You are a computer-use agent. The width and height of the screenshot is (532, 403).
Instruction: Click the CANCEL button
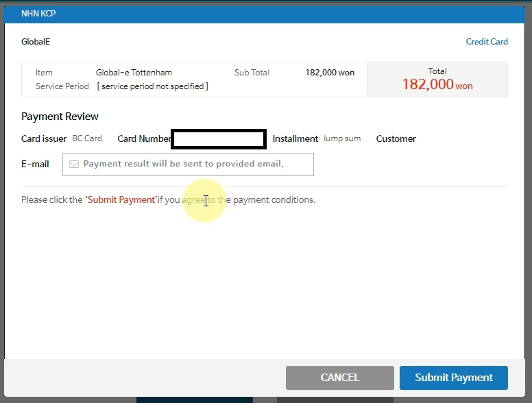coord(340,378)
